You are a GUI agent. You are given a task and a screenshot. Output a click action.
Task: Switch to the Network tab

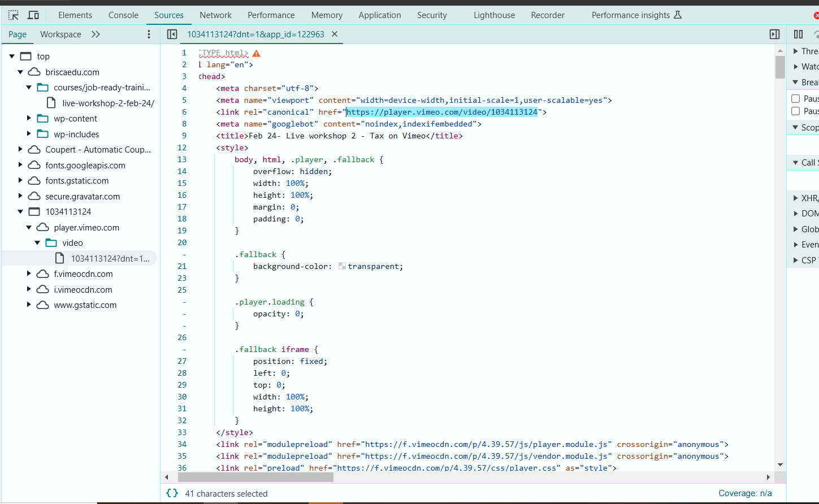(215, 15)
